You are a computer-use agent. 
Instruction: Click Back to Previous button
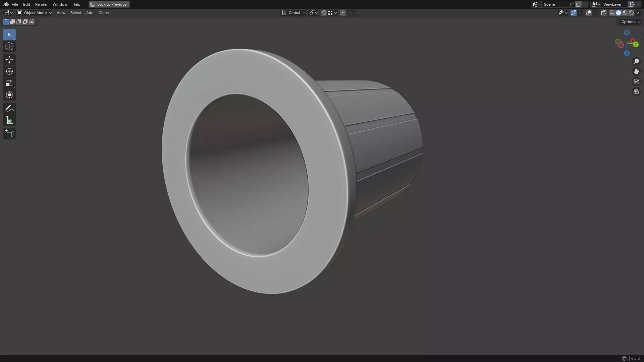pos(109,4)
